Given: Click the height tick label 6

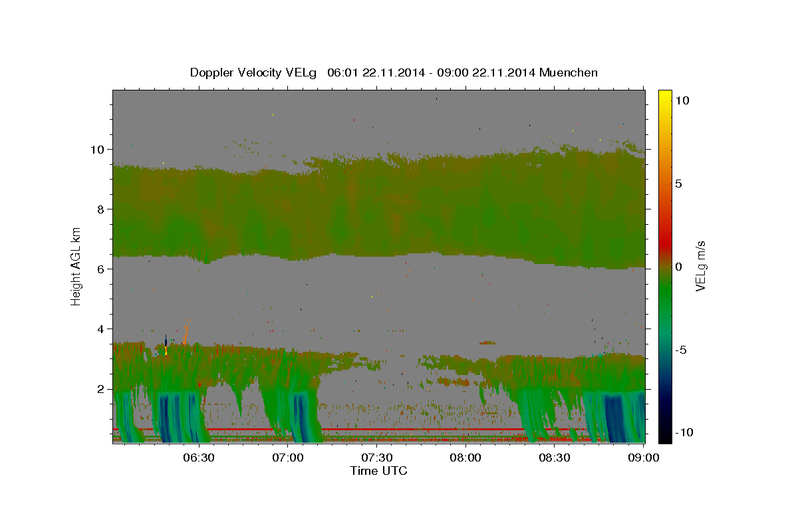Looking at the screenshot, I should (x=102, y=269).
